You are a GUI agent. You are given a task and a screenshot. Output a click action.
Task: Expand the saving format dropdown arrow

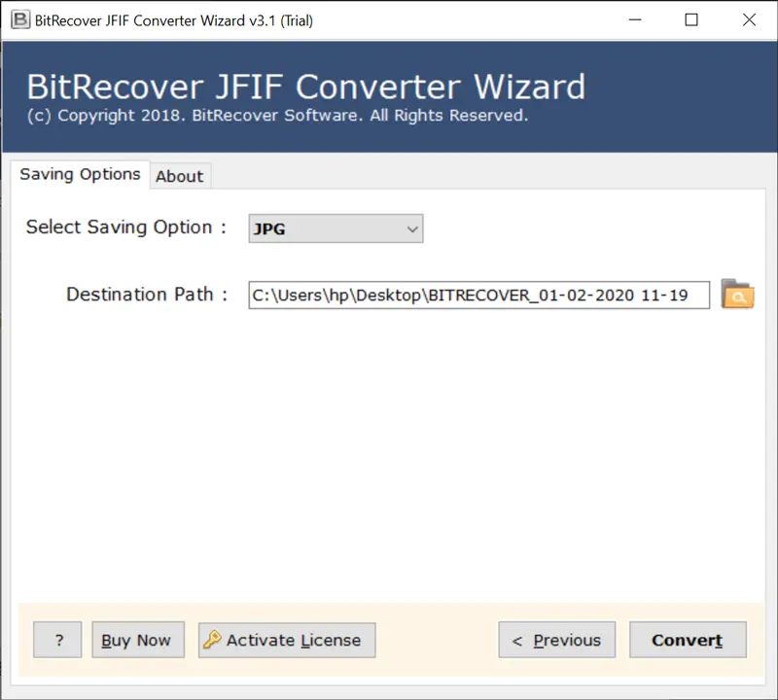[x=412, y=229]
